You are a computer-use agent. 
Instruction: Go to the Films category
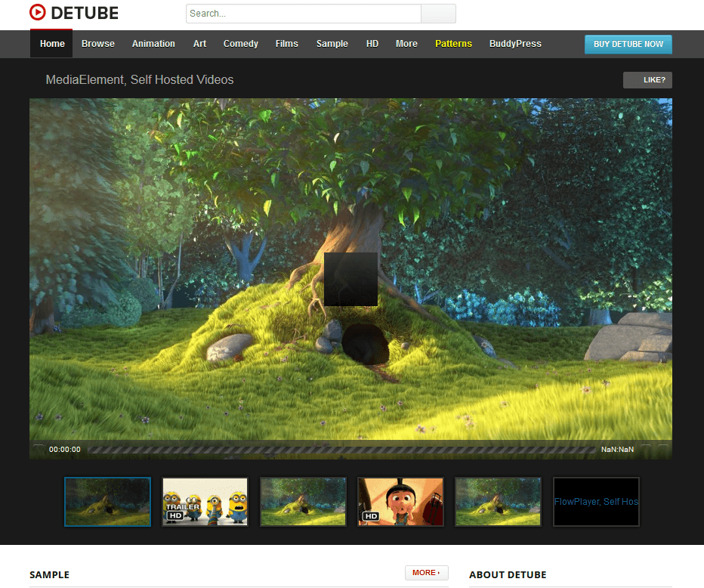coord(287,44)
